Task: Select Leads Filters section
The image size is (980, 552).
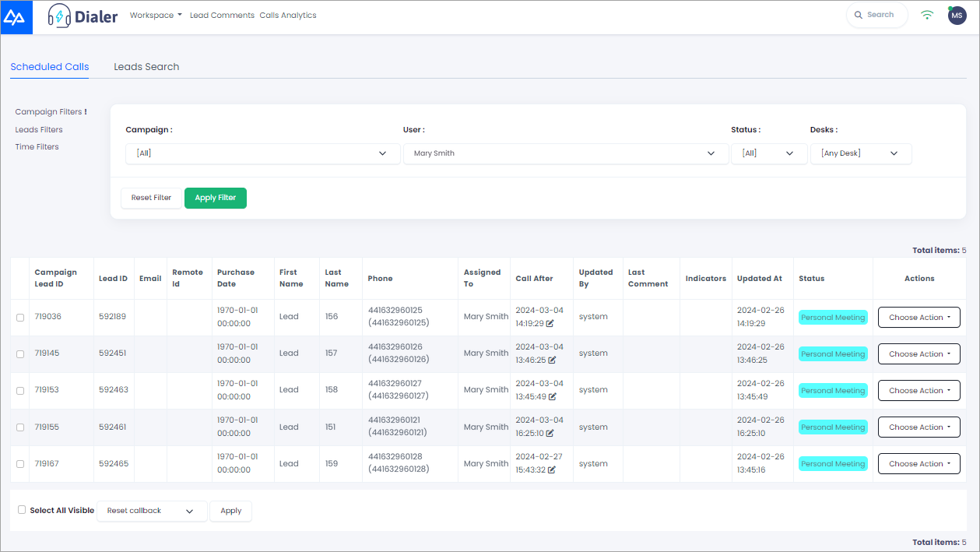Action: [39, 130]
